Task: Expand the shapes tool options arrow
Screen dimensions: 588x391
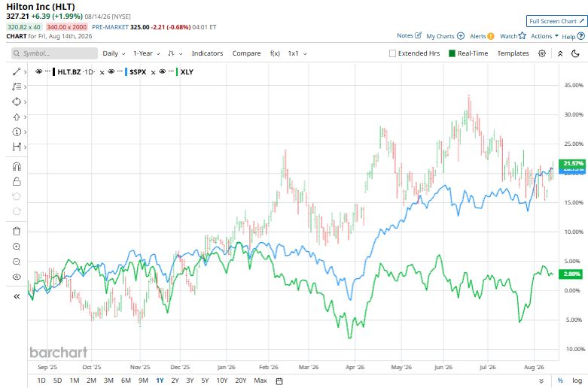Action: [25, 102]
